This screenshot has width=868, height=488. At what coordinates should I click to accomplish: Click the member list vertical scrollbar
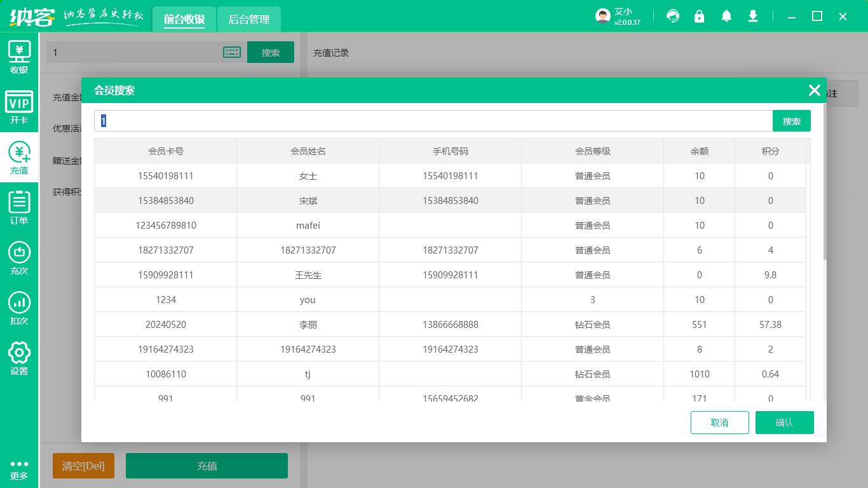(x=825, y=191)
